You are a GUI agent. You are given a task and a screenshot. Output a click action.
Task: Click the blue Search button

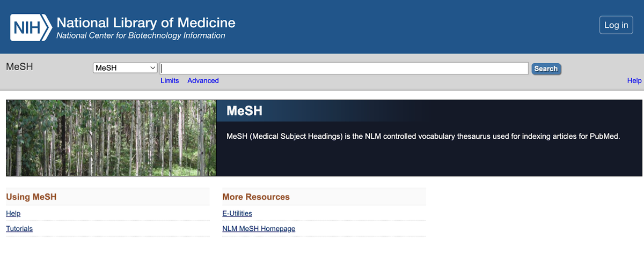tap(546, 69)
